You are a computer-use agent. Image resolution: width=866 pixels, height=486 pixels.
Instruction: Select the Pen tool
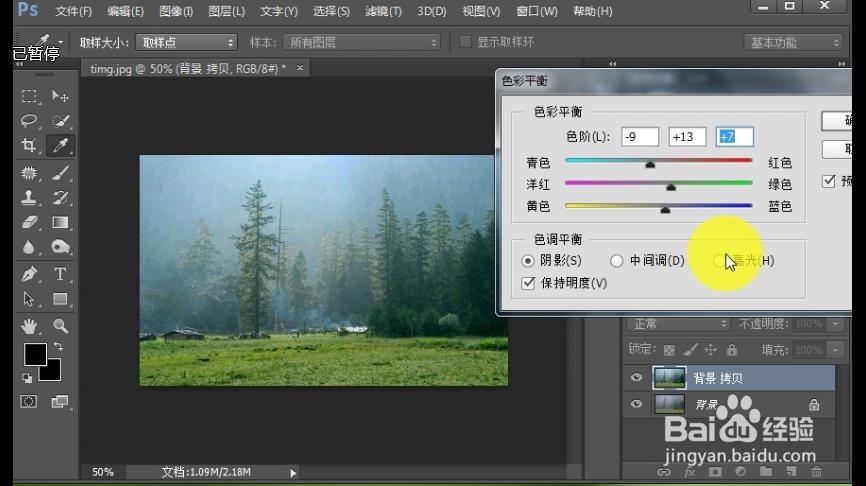tap(29, 274)
